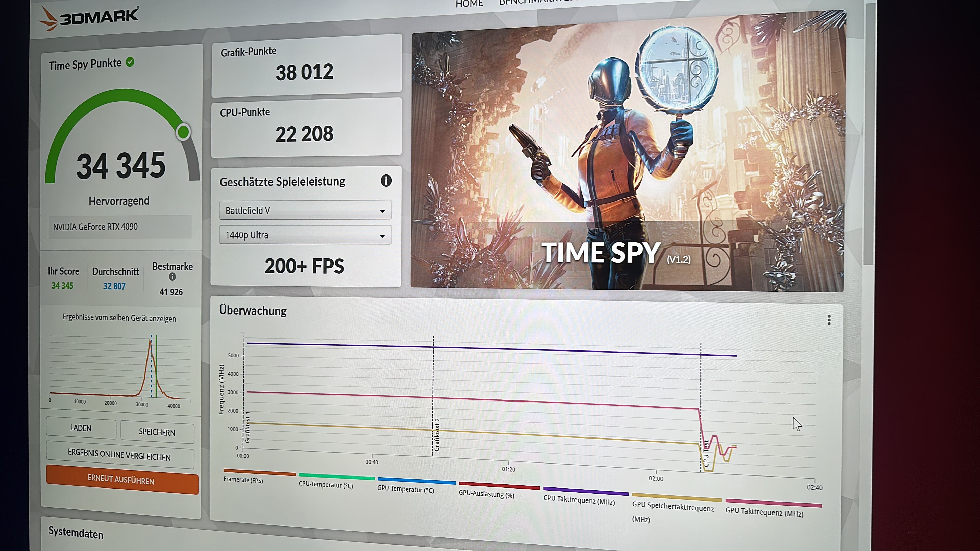Image resolution: width=980 pixels, height=551 pixels.
Task: Click the Grafiktest 2 timeline marker
Action: pos(437,435)
